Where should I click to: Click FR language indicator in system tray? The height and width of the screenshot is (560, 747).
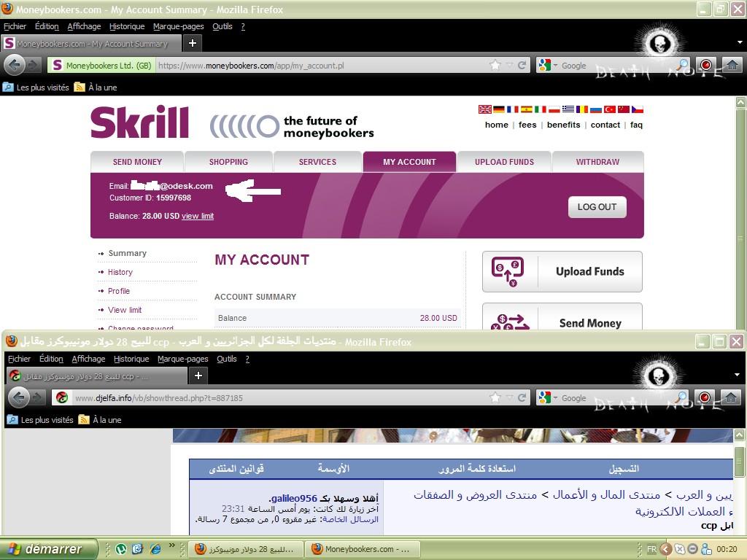coord(651,549)
